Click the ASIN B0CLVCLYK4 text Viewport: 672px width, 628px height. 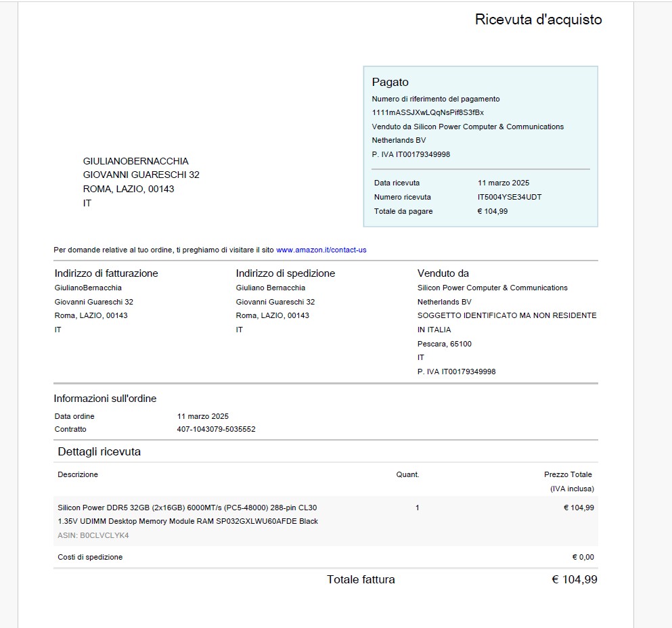point(93,535)
